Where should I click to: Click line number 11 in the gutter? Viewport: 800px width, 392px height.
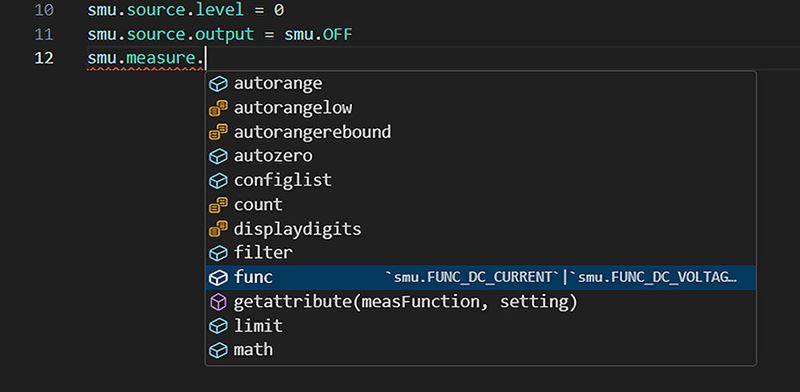coord(44,35)
